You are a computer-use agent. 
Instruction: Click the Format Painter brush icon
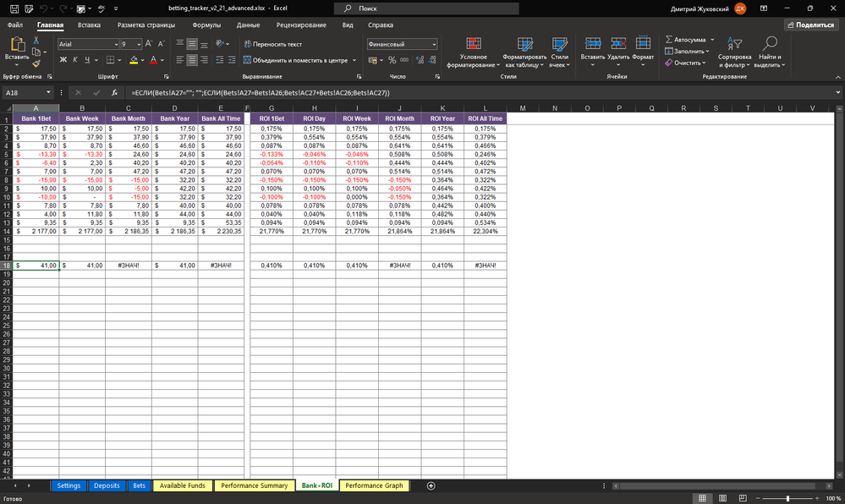[x=36, y=63]
